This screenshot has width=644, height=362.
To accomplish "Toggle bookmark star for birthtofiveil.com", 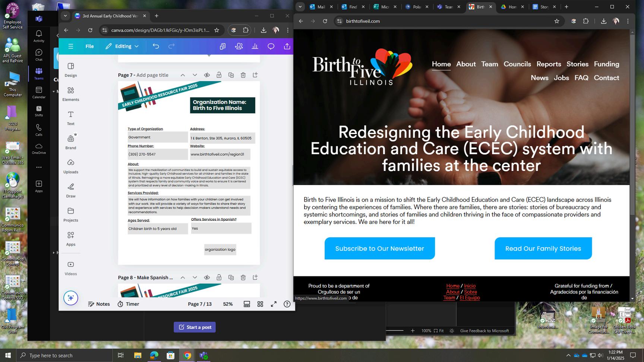I will point(557,21).
